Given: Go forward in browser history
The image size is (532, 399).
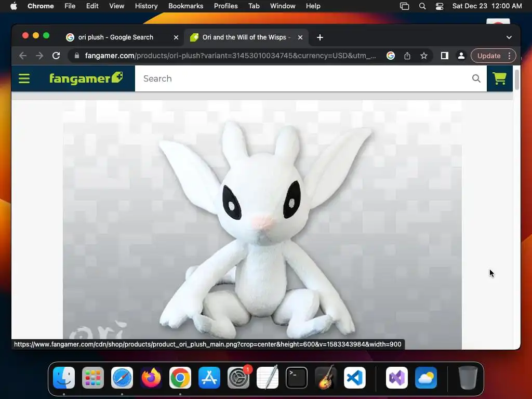Looking at the screenshot, I should click(x=39, y=56).
